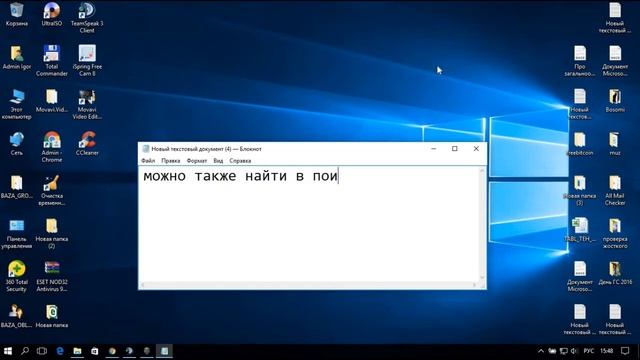640x360 pixels.
Task: Open taskbar search magnifier
Action: [x=25, y=351]
